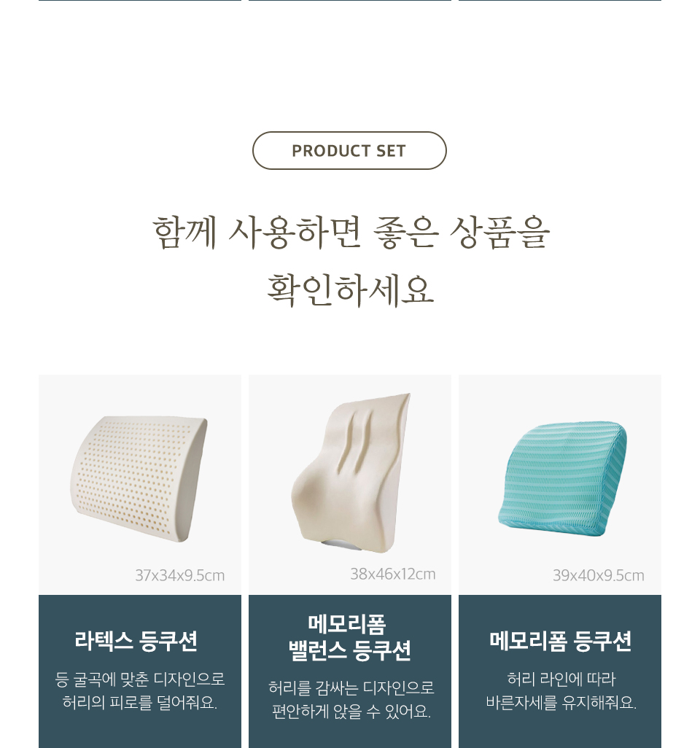
Task: Click the 편안하게 앉을 수 있어요 text
Action: 351,712
